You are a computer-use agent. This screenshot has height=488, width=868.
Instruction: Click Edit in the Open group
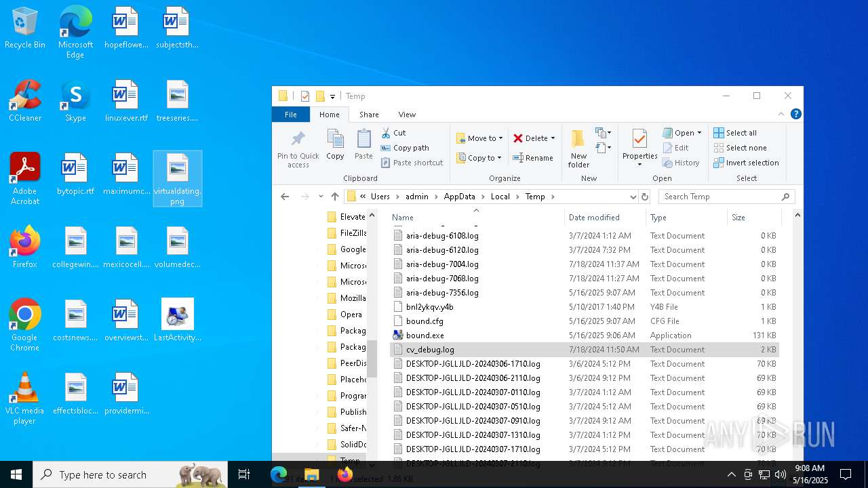pyautogui.click(x=675, y=148)
